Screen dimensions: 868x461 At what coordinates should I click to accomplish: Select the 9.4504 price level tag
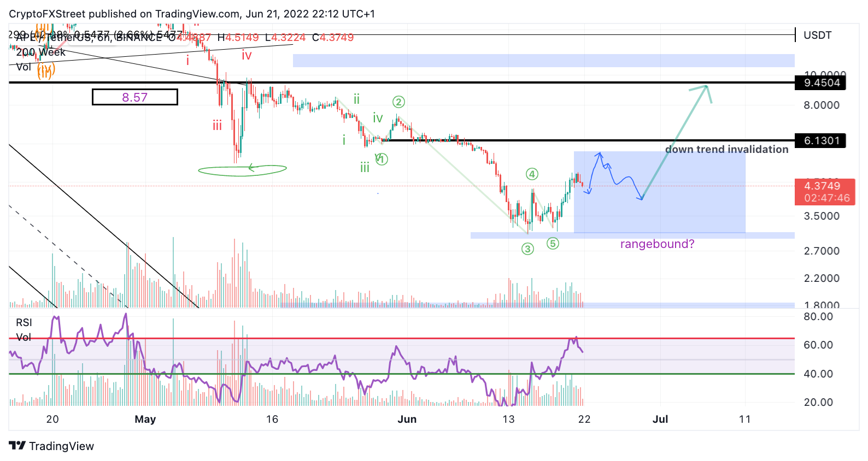pyautogui.click(x=821, y=83)
